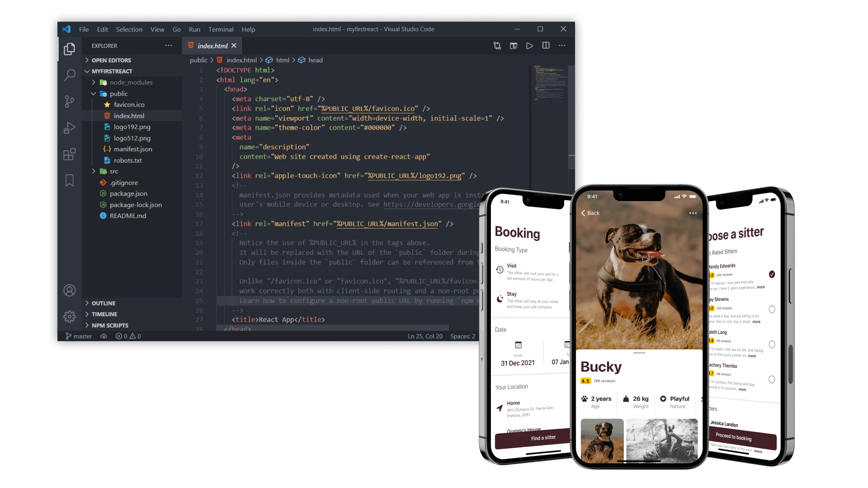This screenshot has height=488, width=868.
Task: Open Terminal menu in menu bar
Action: (221, 28)
